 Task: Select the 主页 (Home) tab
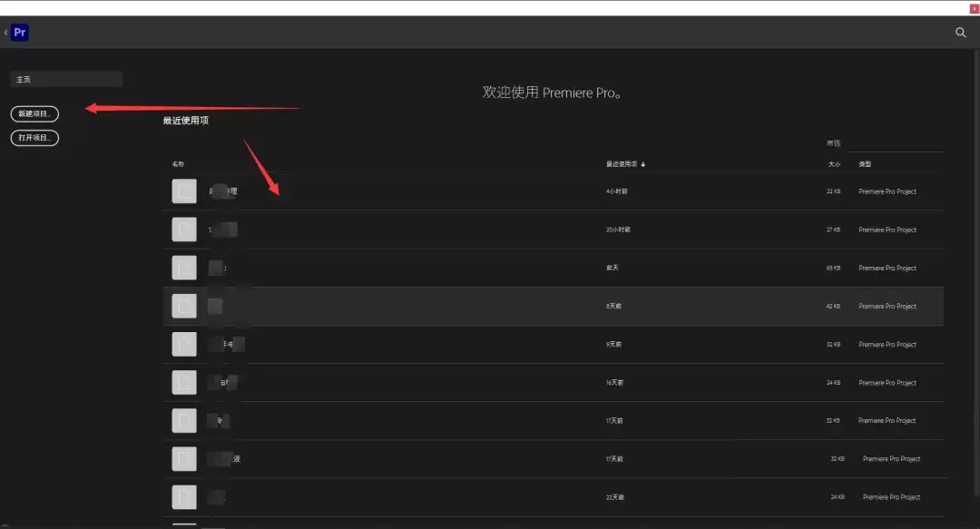point(66,80)
